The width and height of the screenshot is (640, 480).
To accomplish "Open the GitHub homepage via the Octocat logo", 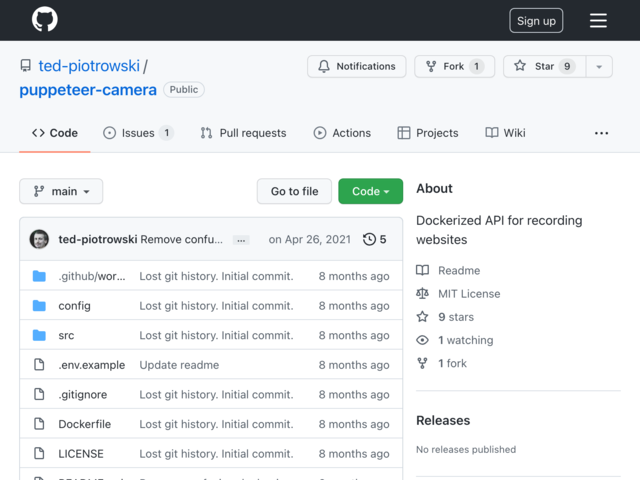I will pos(45,19).
